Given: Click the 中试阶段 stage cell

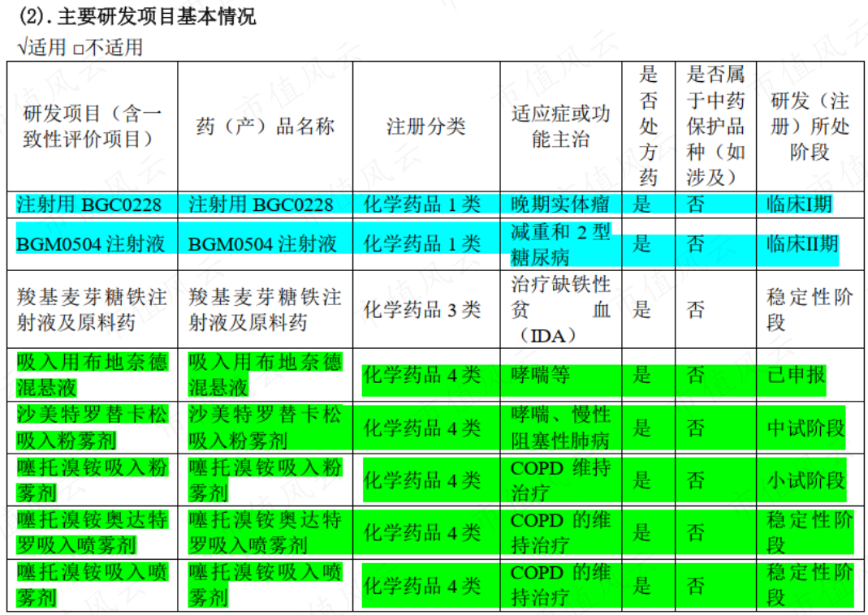Looking at the screenshot, I should tap(805, 428).
